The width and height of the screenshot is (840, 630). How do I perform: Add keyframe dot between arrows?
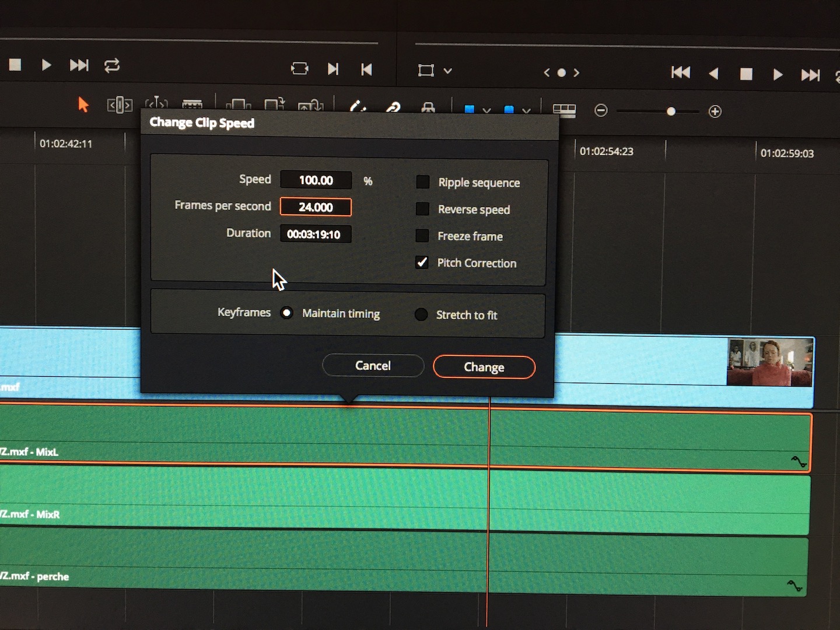coord(561,73)
